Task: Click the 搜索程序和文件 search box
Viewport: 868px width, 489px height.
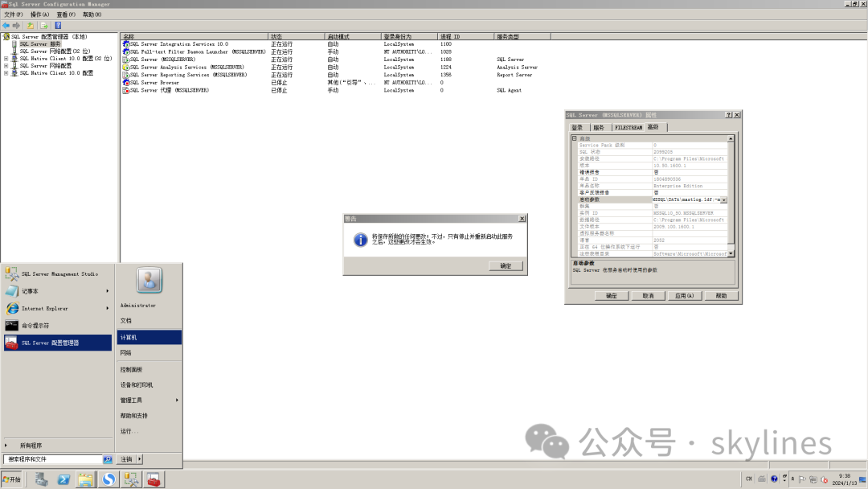Action: [x=54, y=459]
